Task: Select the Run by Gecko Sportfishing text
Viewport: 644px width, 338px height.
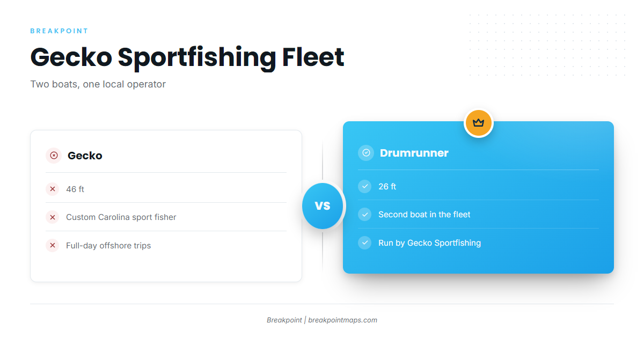Action: 429,243
